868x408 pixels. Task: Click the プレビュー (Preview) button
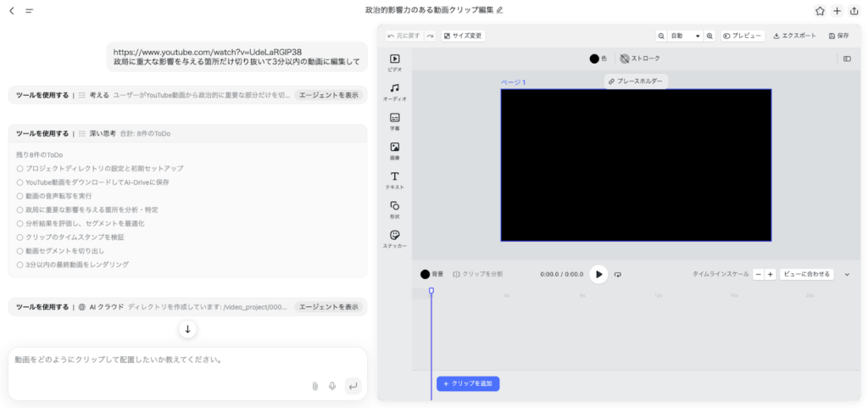743,36
